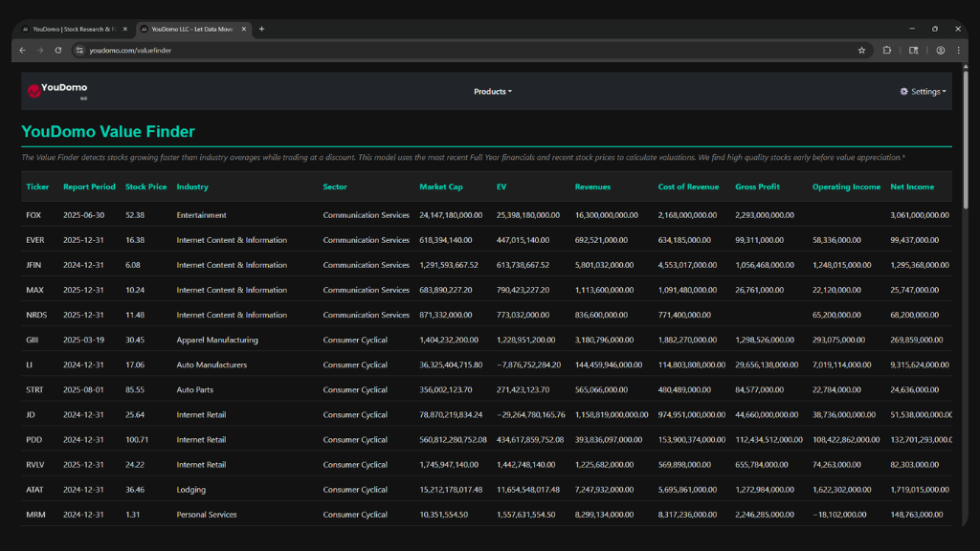This screenshot has width=980, height=551.
Task: Sort by Sector column header
Action: click(x=335, y=187)
